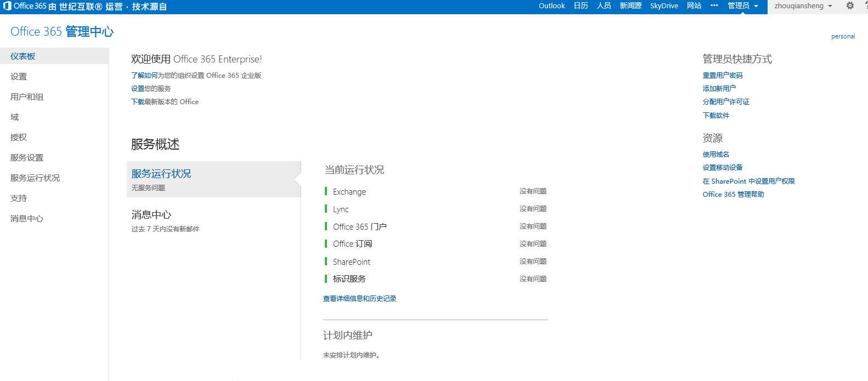Select 仪表板 in the left sidebar
The width and height of the screenshot is (868, 381).
coord(54,56)
